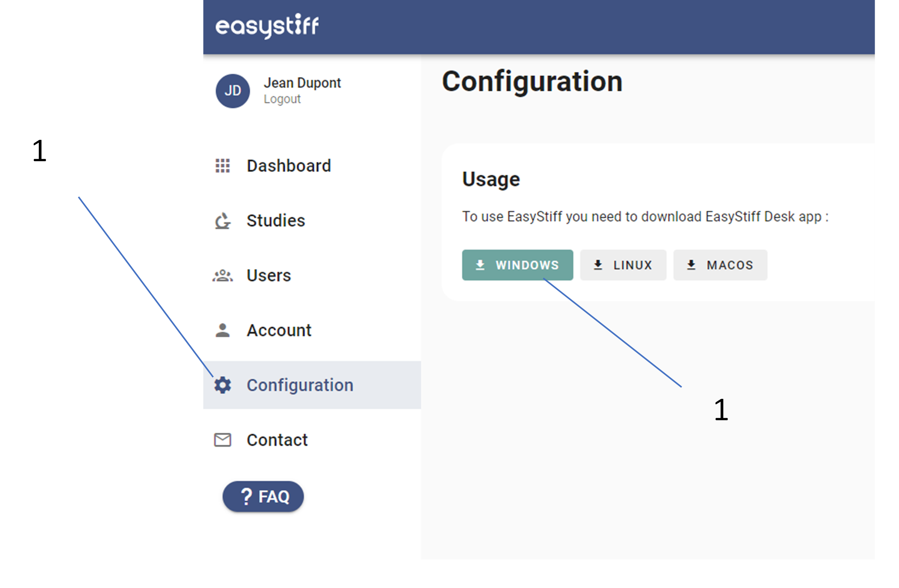
Task: Click the JD user avatar
Action: tap(233, 91)
